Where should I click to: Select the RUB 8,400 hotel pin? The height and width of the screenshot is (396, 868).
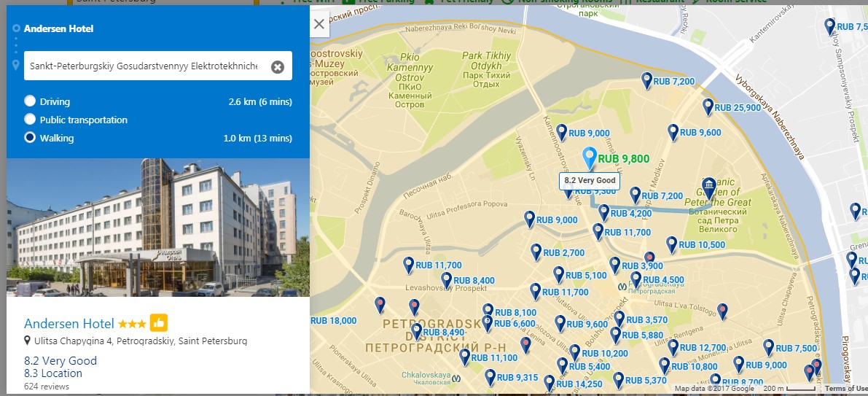click(446, 281)
